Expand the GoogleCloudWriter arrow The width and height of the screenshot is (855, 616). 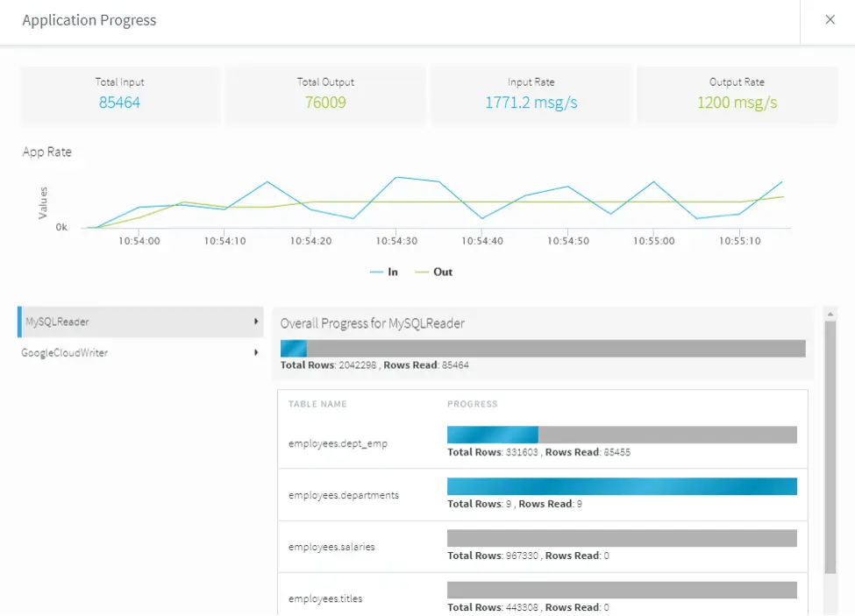[x=256, y=352]
